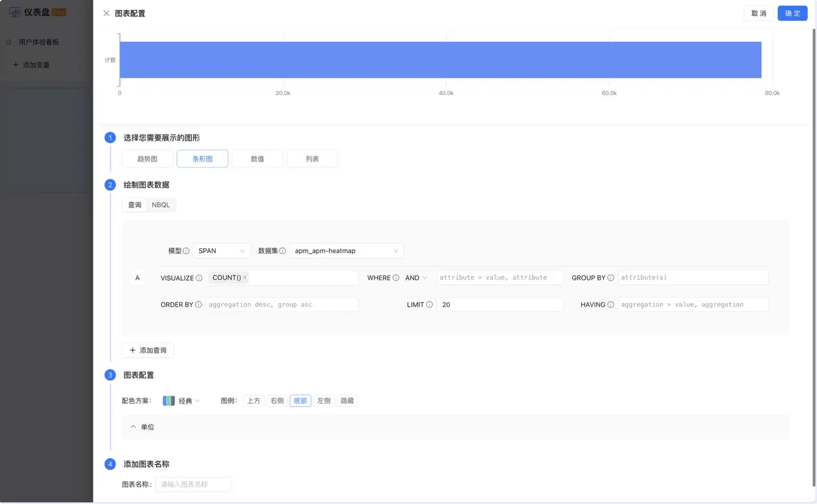Set legend position to 上方
Screen dimensions: 817x504
click(x=254, y=401)
